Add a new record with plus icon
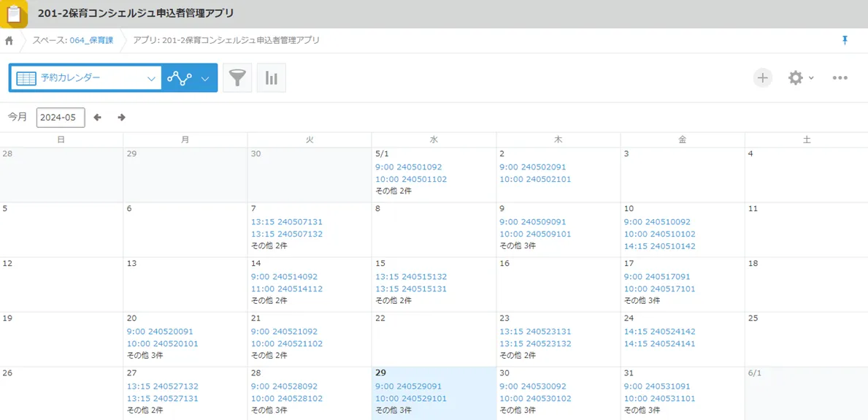This screenshot has height=420, width=868. [x=762, y=78]
